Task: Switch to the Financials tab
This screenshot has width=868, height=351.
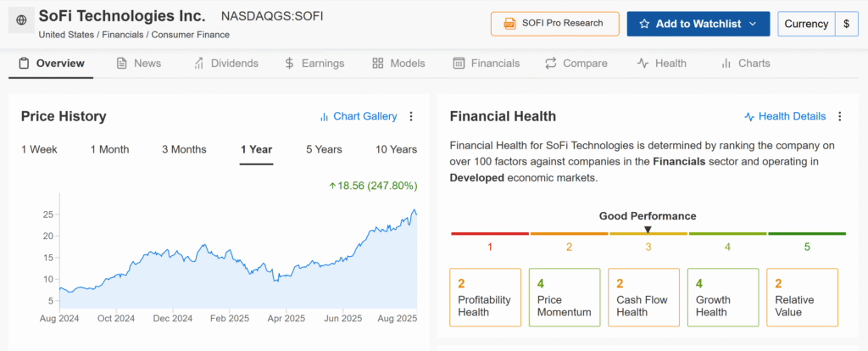Action: pyautogui.click(x=487, y=64)
